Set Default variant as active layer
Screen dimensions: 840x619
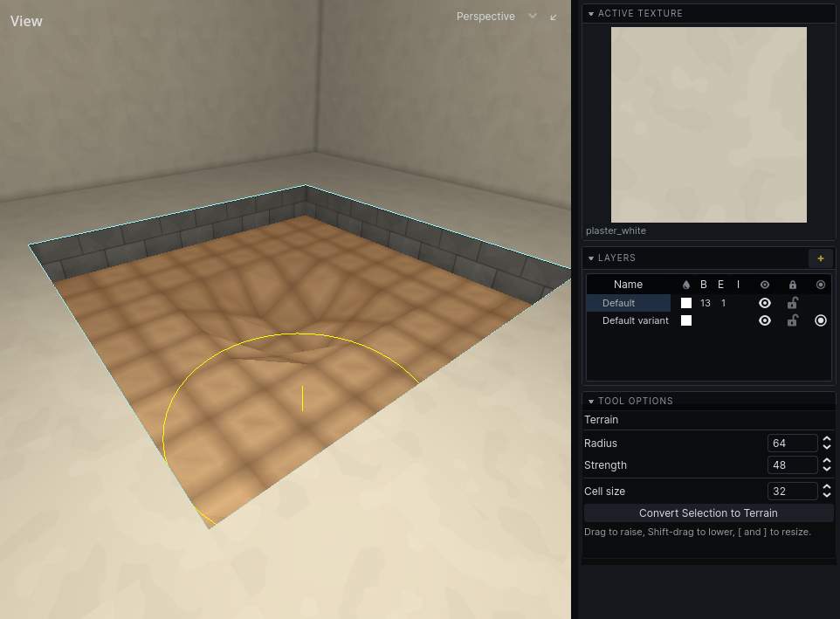click(821, 320)
